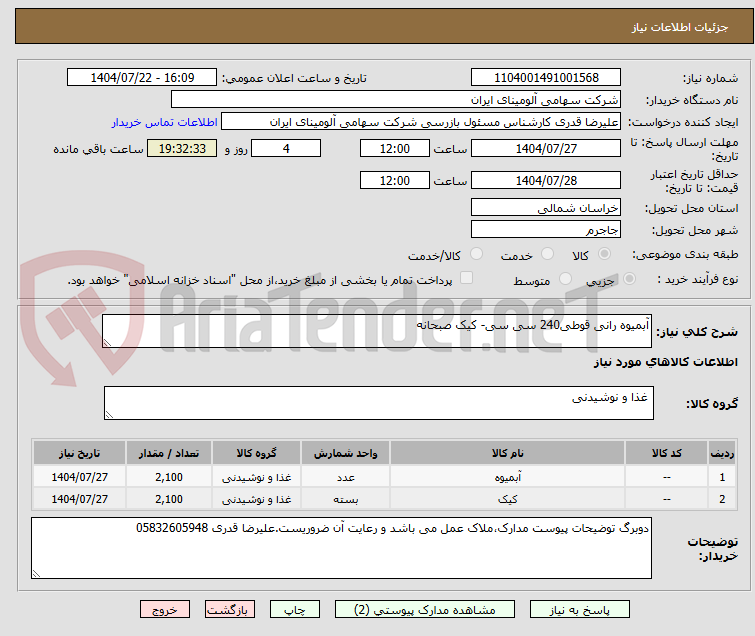Click row number 2 cell
755x636 pixels.
click(722, 499)
